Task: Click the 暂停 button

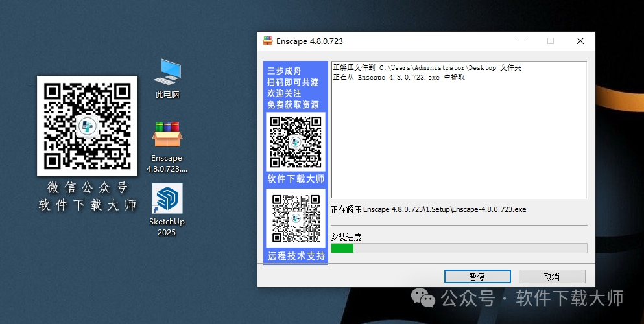Action: [x=477, y=277]
